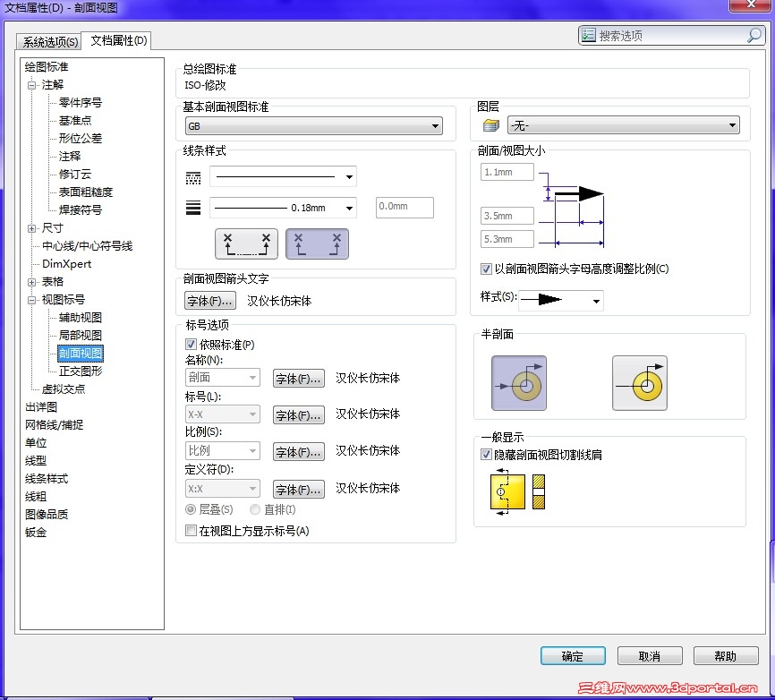Select 出详图 in the tree
The width and height of the screenshot is (775, 700).
[x=41, y=407]
